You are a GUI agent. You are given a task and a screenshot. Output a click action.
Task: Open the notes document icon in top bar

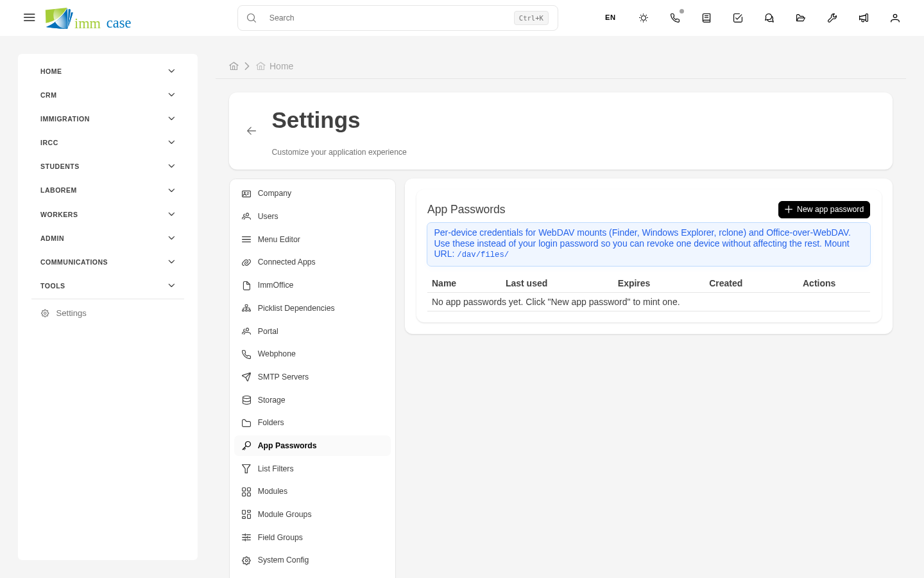pos(706,18)
